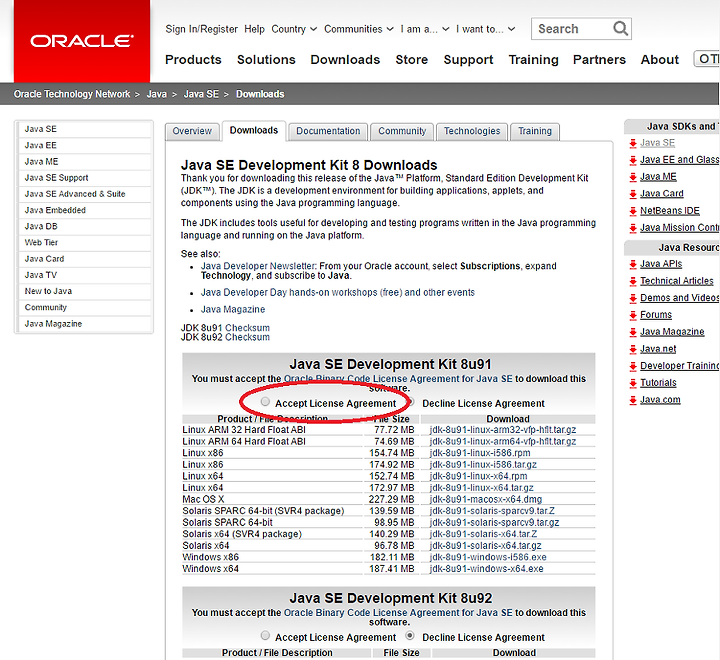Click the Sign In/Register link
This screenshot has height=660, width=720.
point(202,29)
